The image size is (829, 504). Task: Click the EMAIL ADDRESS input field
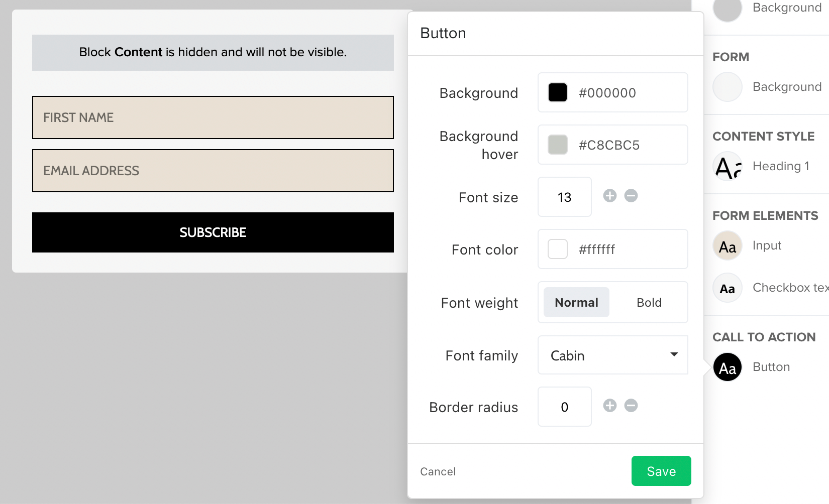(x=213, y=171)
